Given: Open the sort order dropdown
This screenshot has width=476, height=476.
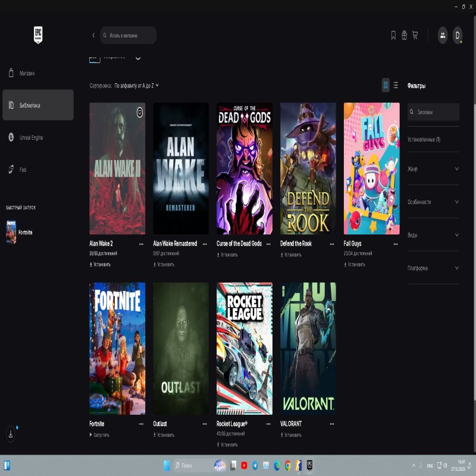Looking at the screenshot, I should tap(136, 86).
